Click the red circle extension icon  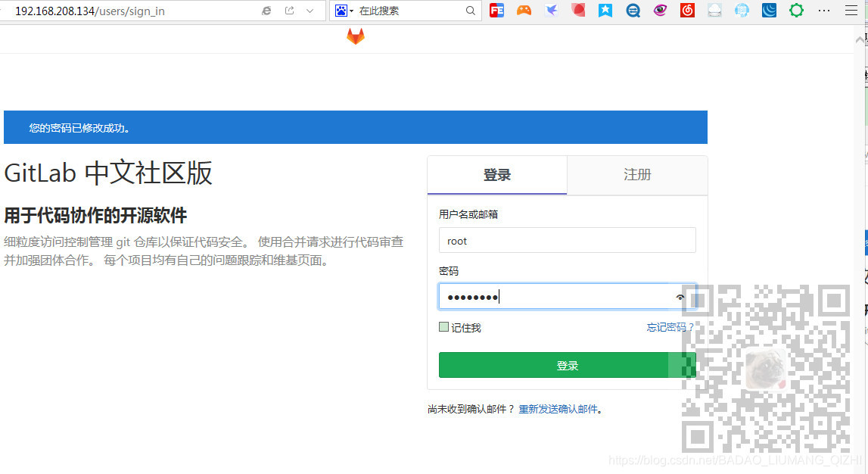[578, 10]
